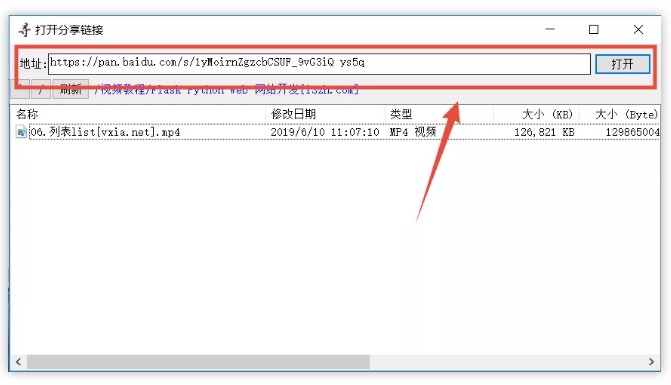The image size is (671, 385).
Task: Sort by the 大小 (Byte) column header
Action: pyautogui.click(x=626, y=114)
